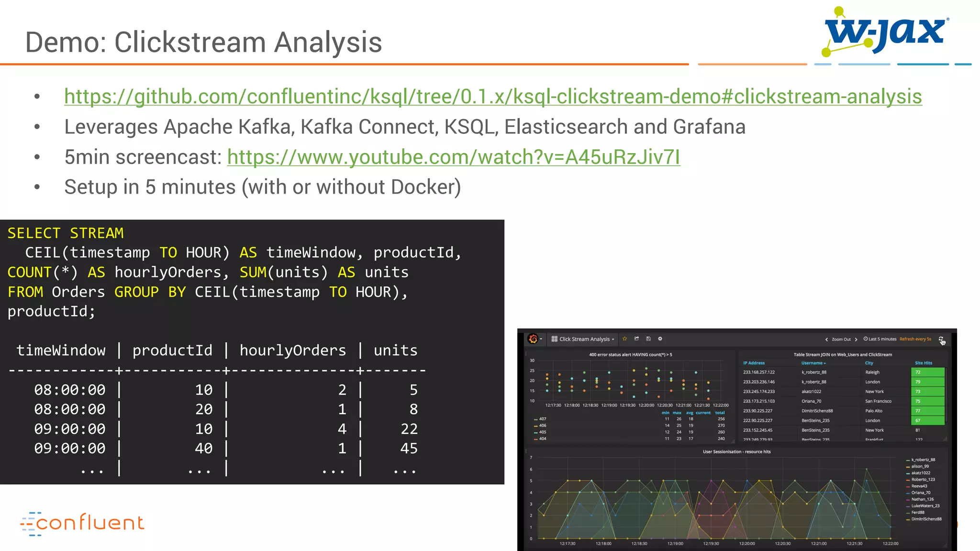Image resolution: width=980 pixels, height=551 pixels.
Task: Click the User Sessionisation panel title
Action: (x=736, y=452)
